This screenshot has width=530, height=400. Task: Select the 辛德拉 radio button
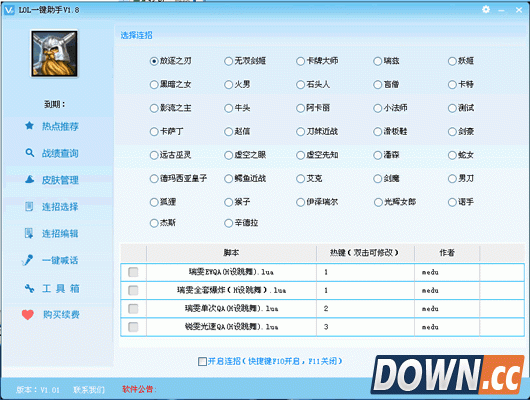coord(228,223)
